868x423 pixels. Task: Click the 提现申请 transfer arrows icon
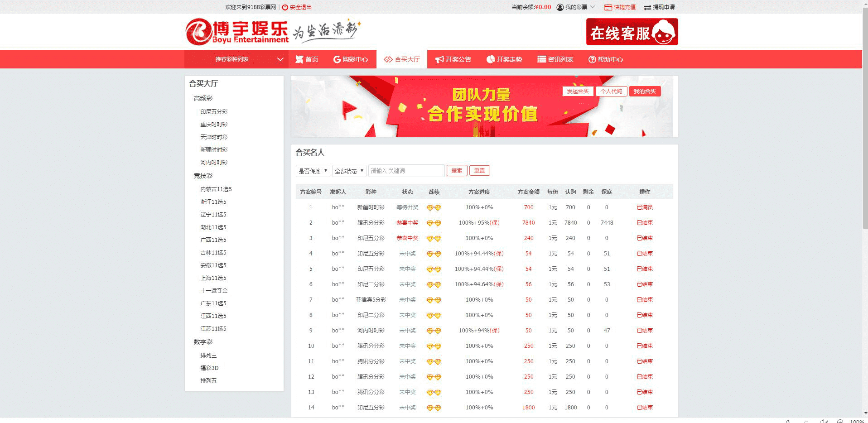[647, 7]
